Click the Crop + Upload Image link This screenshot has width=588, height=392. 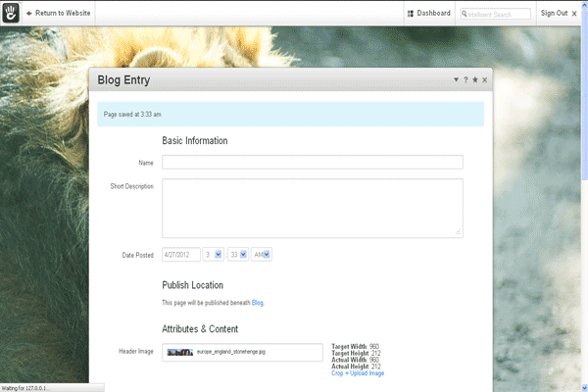pos(358,373)
